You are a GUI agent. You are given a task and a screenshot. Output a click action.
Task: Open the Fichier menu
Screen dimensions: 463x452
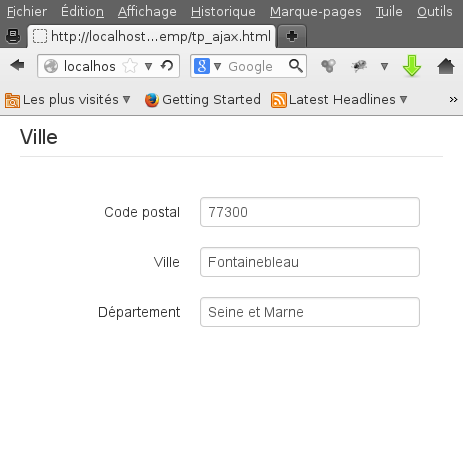click(27, 12)
